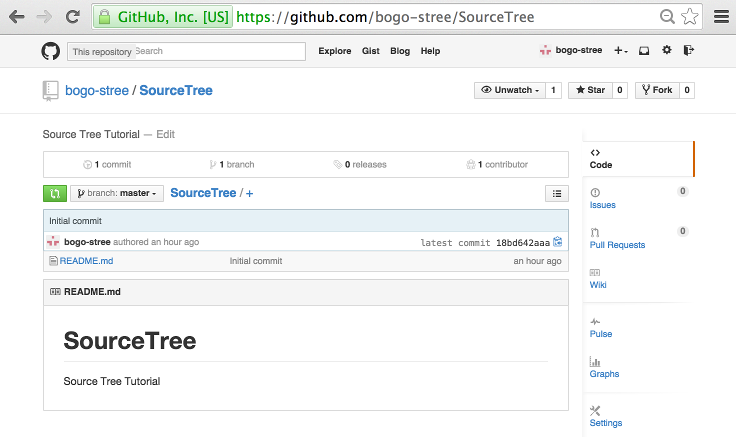Click the forks count 0
The image size is (736, 437).
(687, 90)
